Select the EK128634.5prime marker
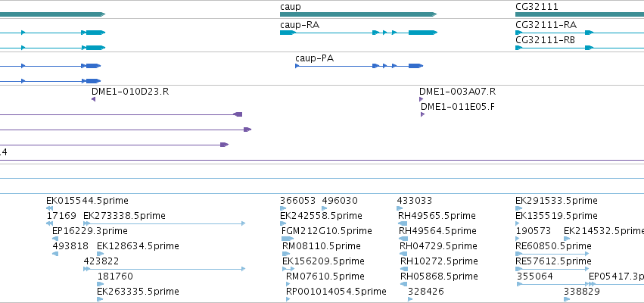The height and width of the screenshot is (303, 644). 100,254
